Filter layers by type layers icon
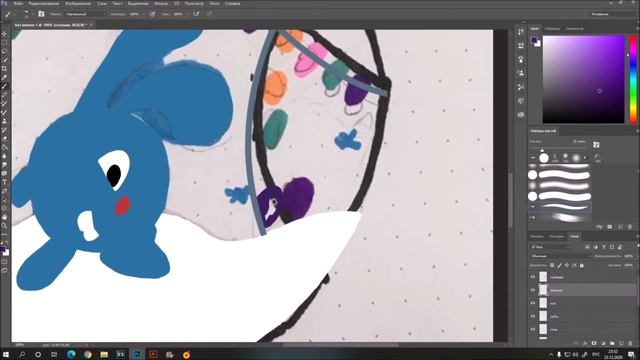Image resolution: width=640 pixels, height=360 pixels. tap(604, 247)
